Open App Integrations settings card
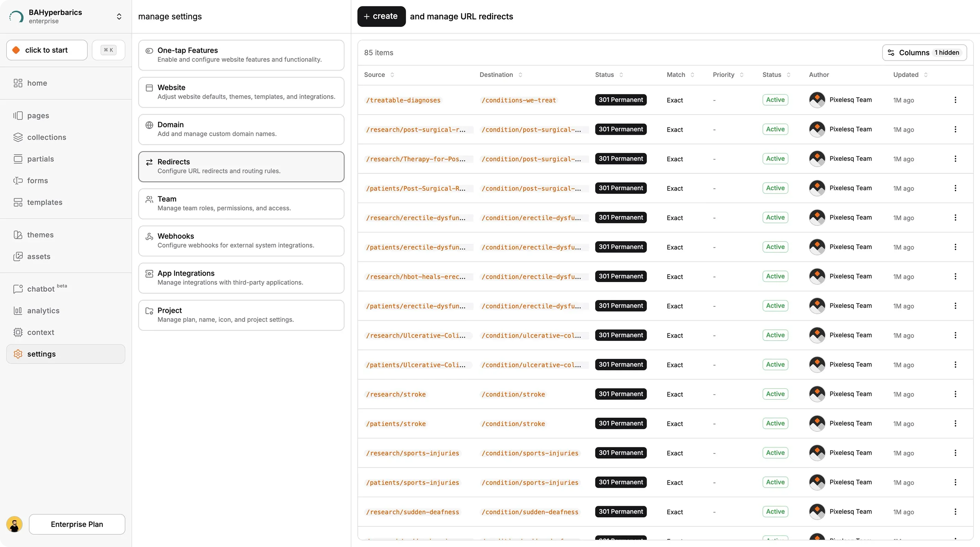980x547 pixels. pyautogui.click(x=241, y=278)
